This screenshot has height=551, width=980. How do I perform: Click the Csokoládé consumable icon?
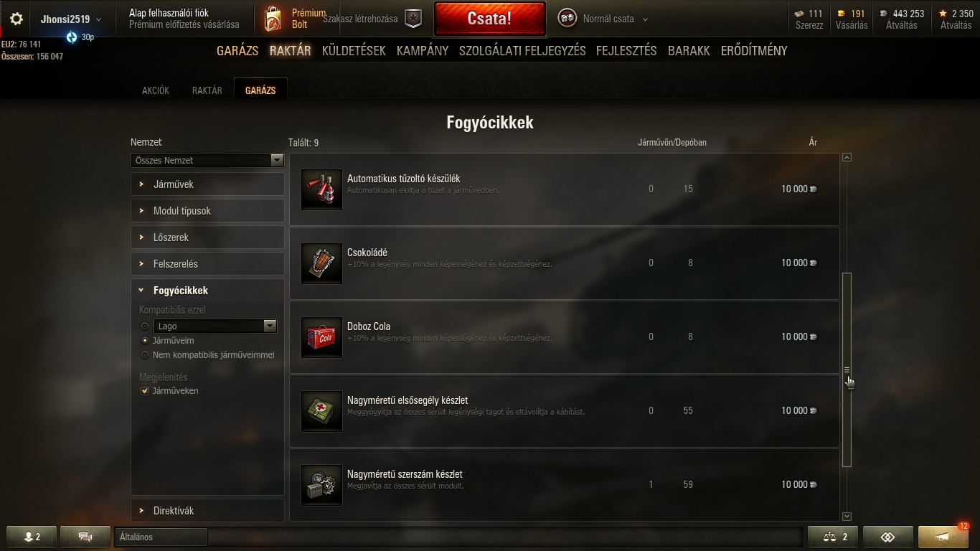point(321,263)
